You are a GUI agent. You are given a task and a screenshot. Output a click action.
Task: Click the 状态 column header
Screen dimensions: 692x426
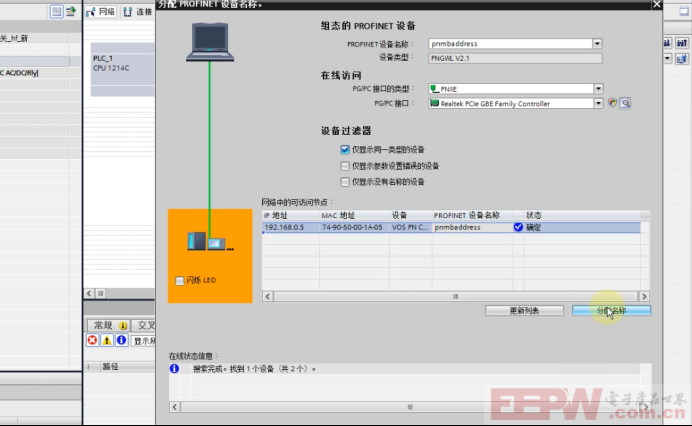[582, 215]
